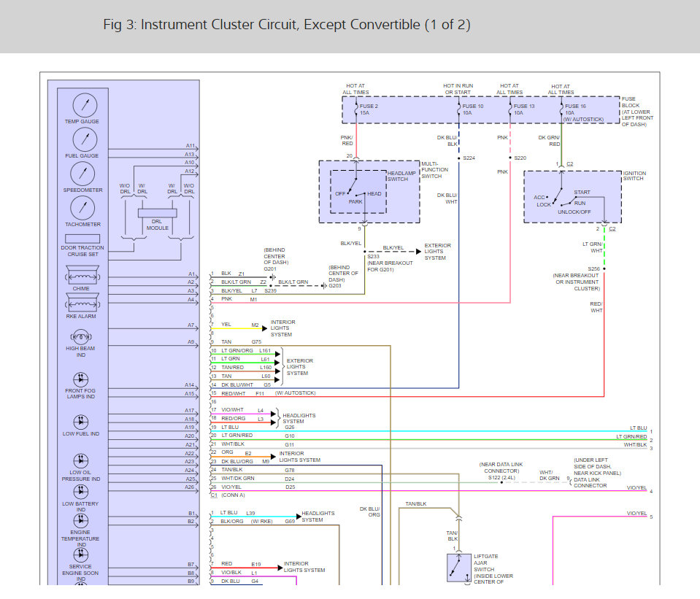Click the Fuel Gauge dial symbol

pos(85,139)
